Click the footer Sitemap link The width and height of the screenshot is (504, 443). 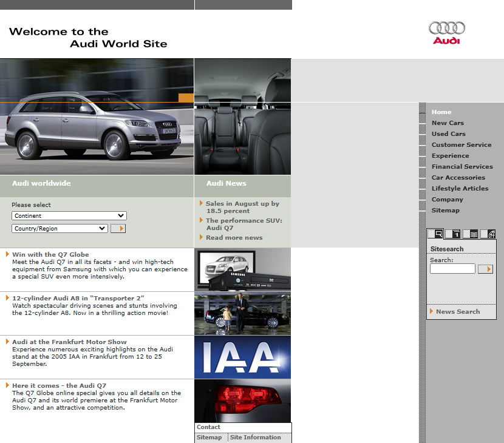[x=209, y=437]
